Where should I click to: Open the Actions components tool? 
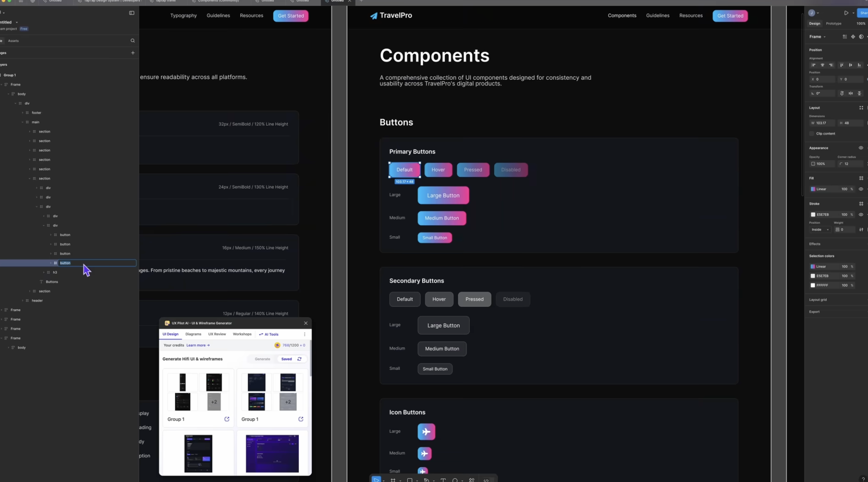tap(472, 480)
